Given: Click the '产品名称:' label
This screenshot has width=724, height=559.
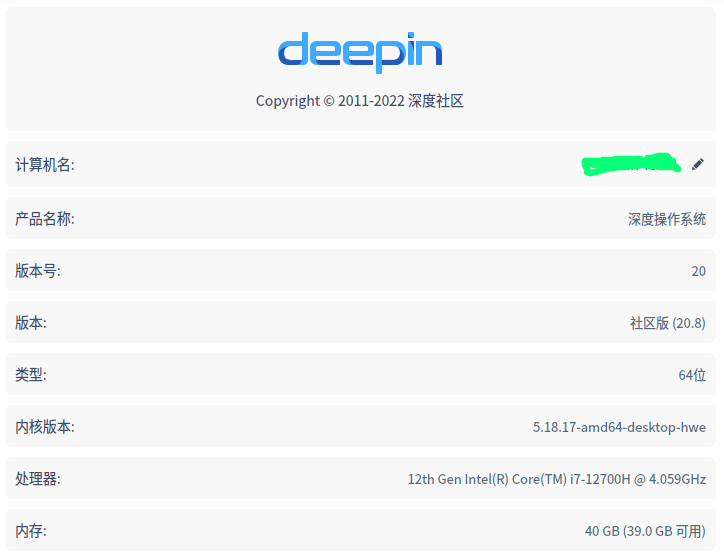Looking at the screenshot, I should point(45,219).
